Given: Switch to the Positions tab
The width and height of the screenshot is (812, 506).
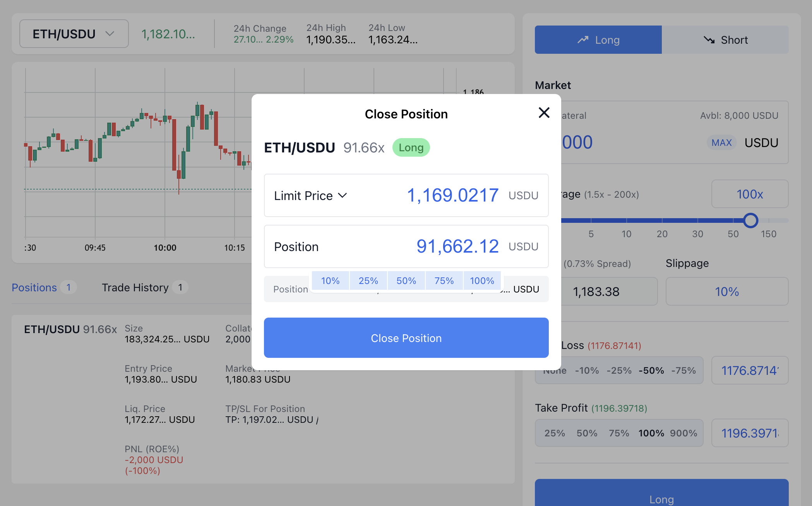Looking at the screenshot, I should point(34,287).
